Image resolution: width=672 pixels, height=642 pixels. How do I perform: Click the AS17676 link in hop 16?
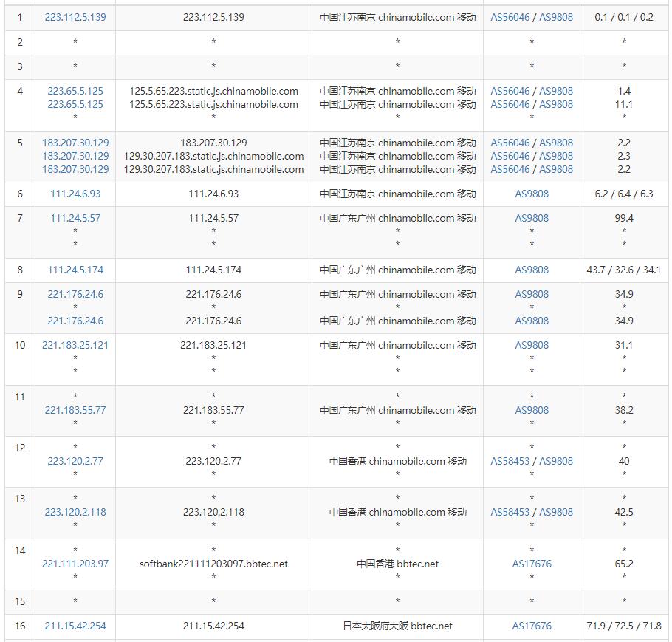(532, 626)
